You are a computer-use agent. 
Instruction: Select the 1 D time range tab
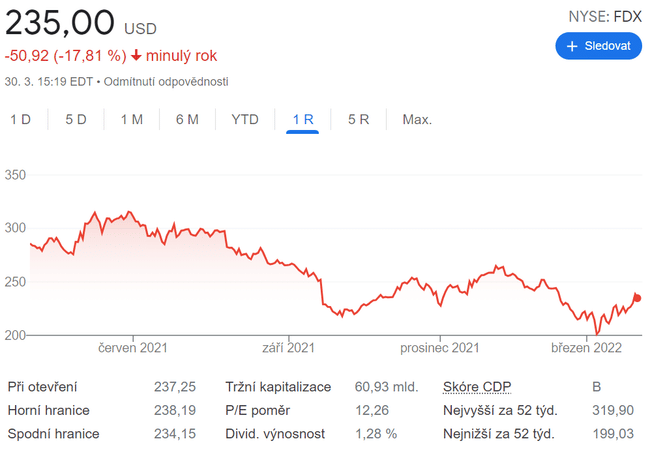[21, 120]
